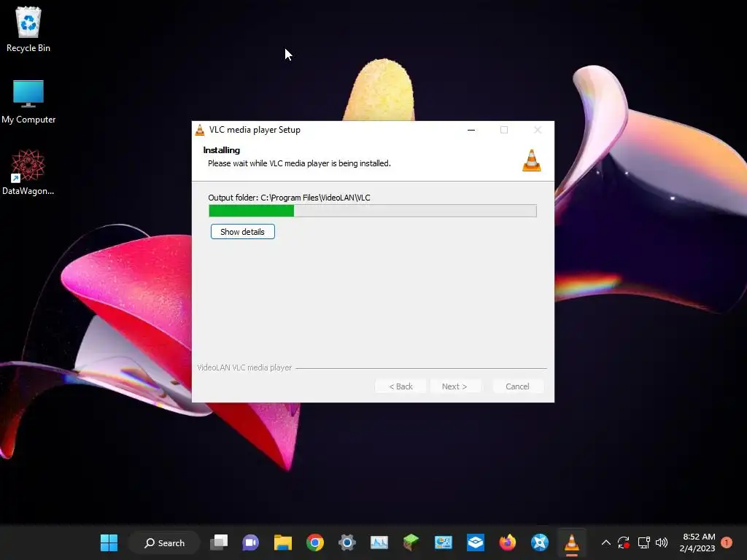Launch Firefox from the taskbar
The height and width of the screenshot is (560, 747).
pyautogui.click(x=508, y=542)
